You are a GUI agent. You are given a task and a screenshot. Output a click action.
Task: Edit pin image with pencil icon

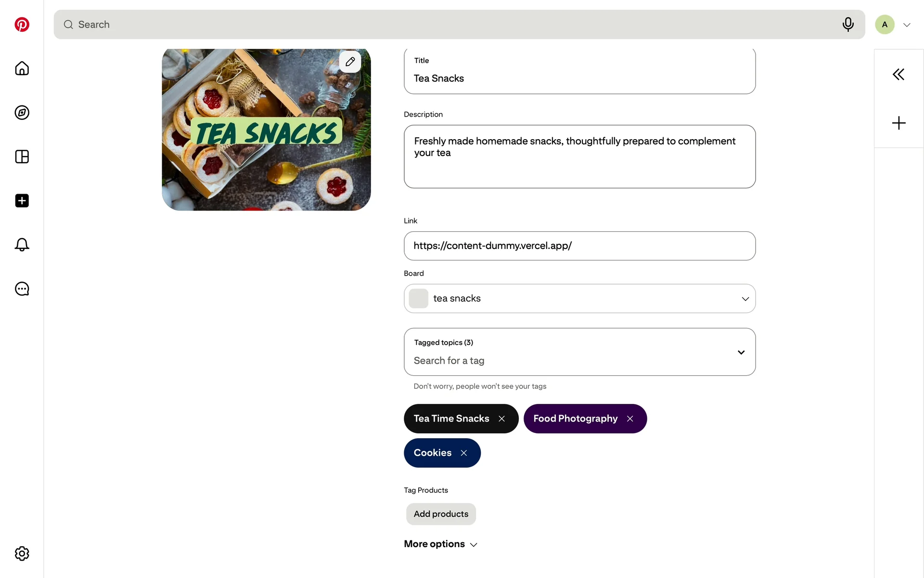pyautogui.click(x=350, y=62)
